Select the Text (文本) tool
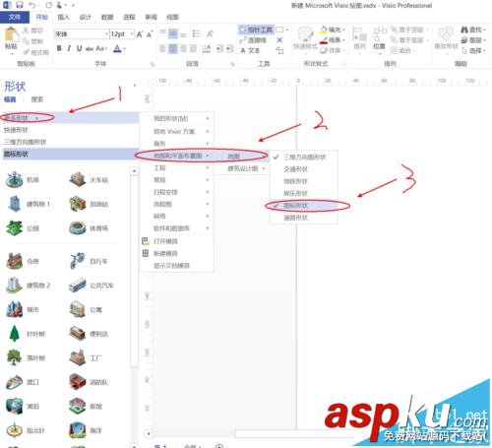Image resolution: width=492 pixels, height=448 pixels. 250,50
